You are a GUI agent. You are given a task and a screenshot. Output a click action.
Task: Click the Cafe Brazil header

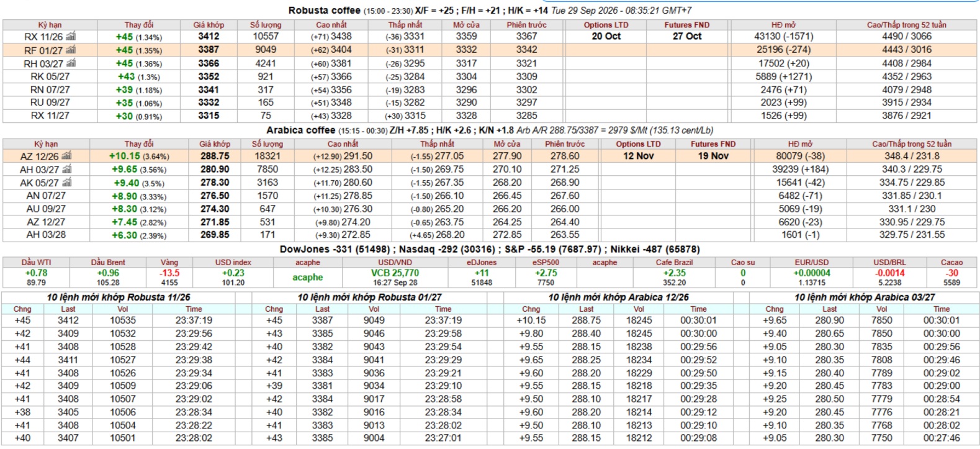pos(675,263)
